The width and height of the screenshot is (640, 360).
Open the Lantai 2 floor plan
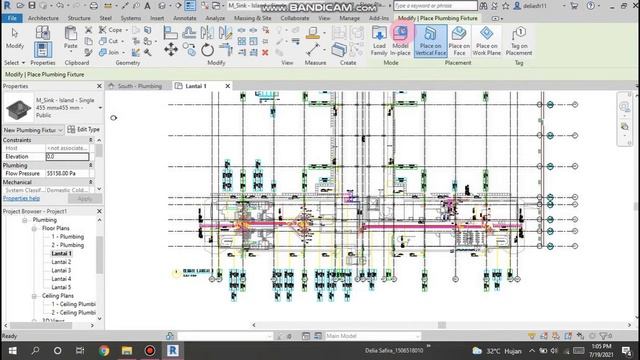(x=61, y=262)
